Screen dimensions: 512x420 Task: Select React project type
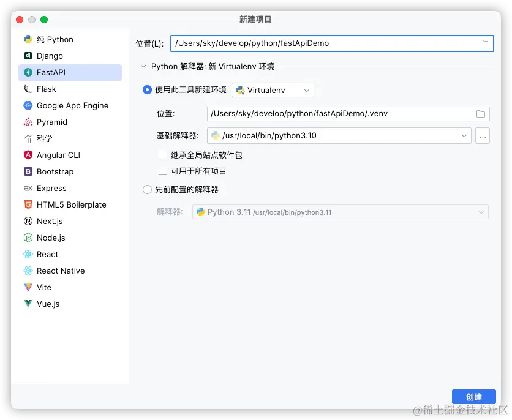[x=70, y=254]
